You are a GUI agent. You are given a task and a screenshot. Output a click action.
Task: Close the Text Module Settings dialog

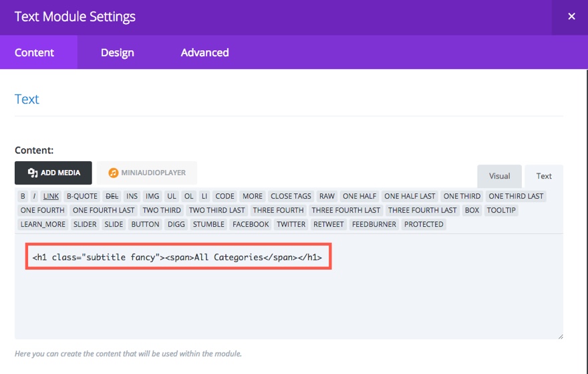click(x=571, y=17)
